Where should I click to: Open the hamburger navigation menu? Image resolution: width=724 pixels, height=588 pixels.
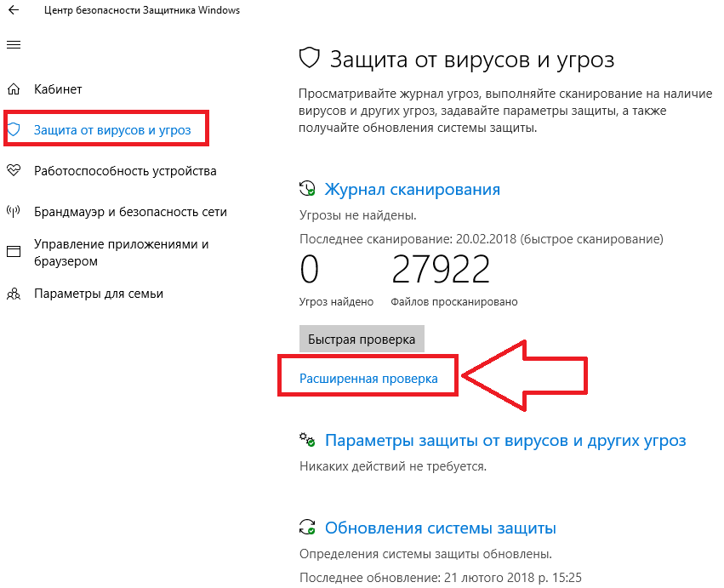click(x=14, y=44)
